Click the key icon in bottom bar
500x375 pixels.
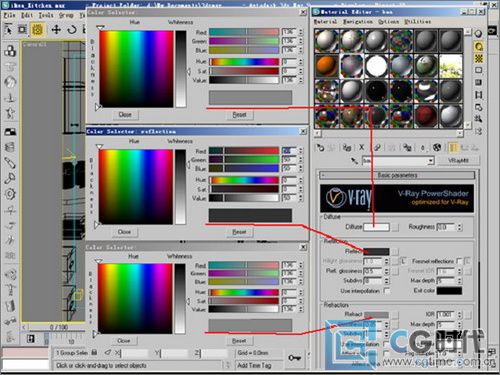click(x=295, y=358)
